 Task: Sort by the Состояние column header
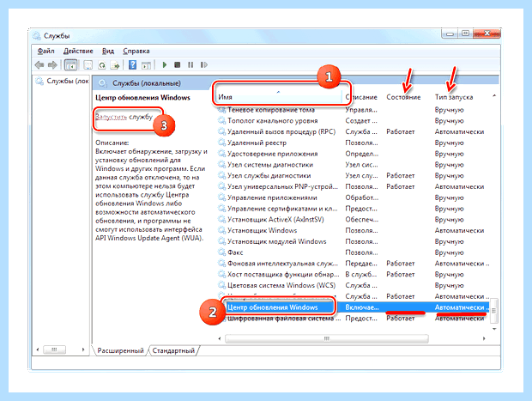click(x=403, y=97)
